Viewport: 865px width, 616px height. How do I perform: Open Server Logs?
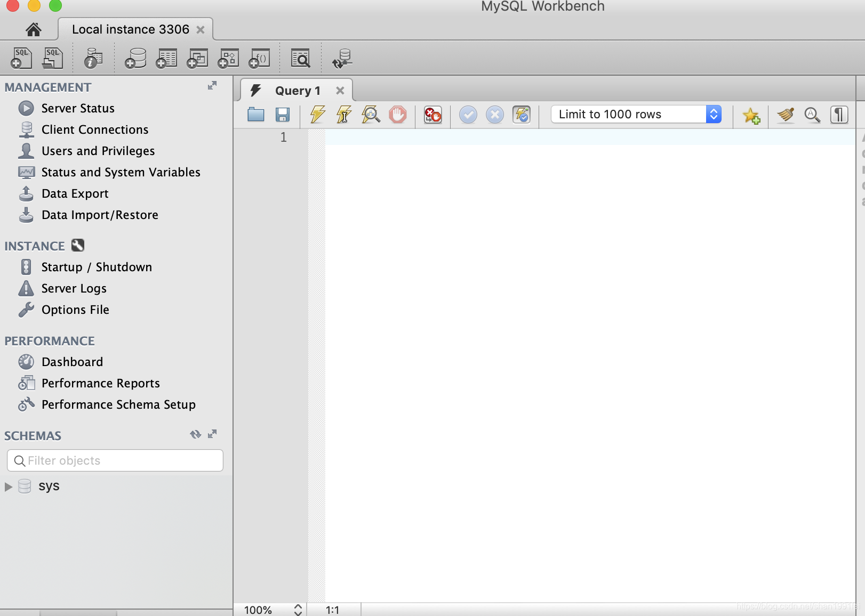[x=74, y=288]
